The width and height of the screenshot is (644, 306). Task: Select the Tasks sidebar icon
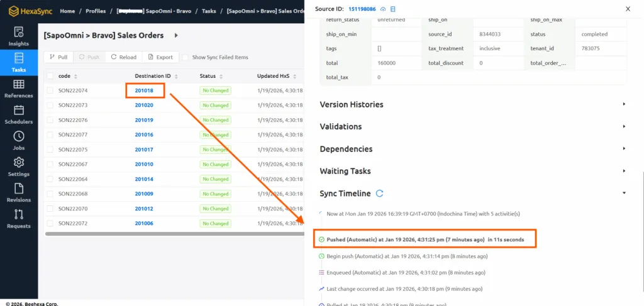click(18, 58)
